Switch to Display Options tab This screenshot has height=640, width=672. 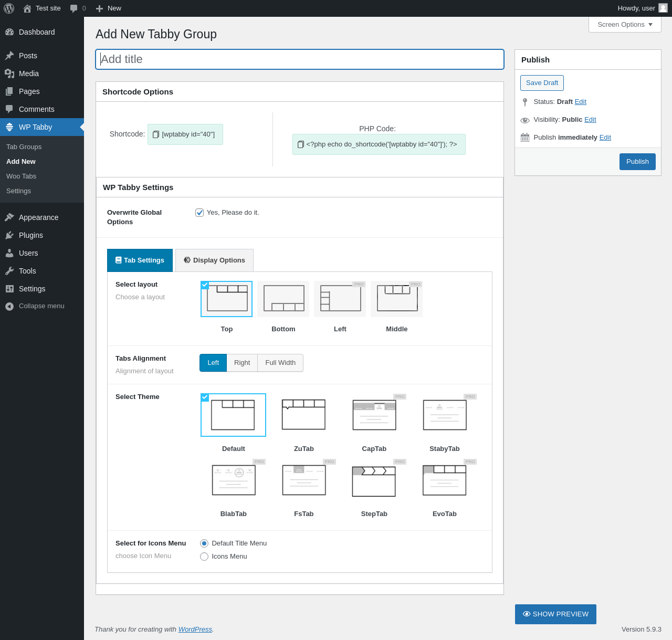[x=214, y=260]
